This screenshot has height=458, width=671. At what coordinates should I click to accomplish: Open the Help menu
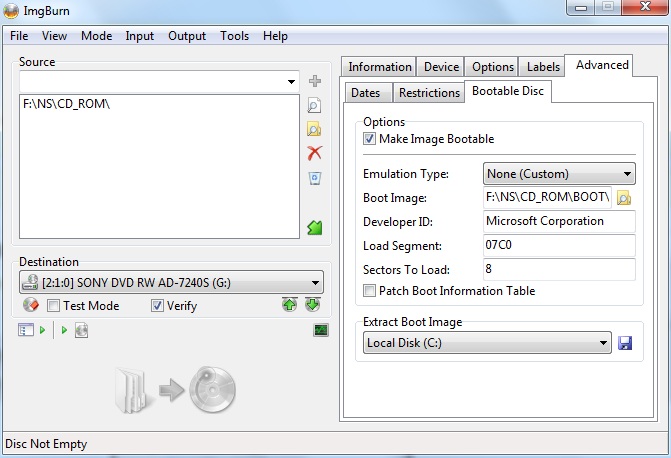(x=275, y=36)
